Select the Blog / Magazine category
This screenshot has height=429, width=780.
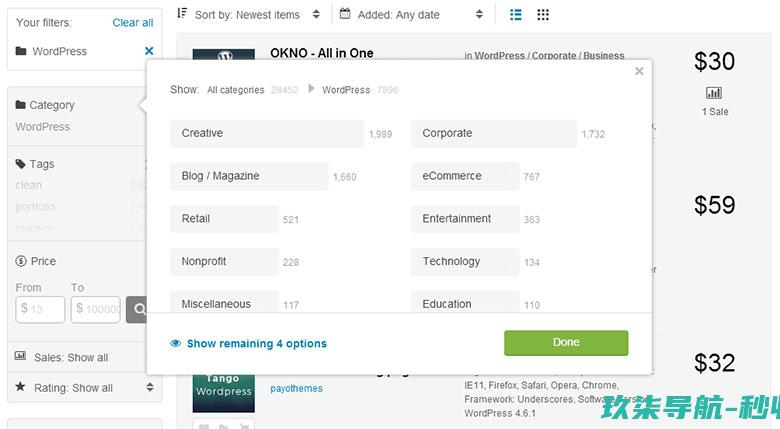click(249, 176)
